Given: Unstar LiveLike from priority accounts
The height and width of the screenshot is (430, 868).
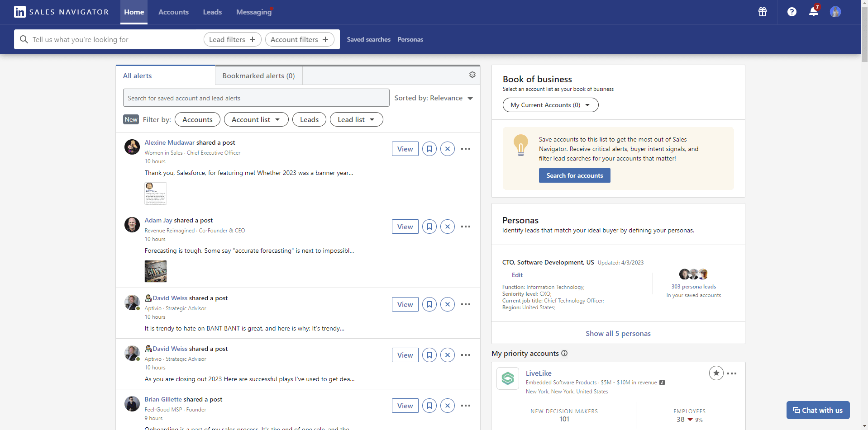Looking at the screenshot, I should tap(716, 373).
